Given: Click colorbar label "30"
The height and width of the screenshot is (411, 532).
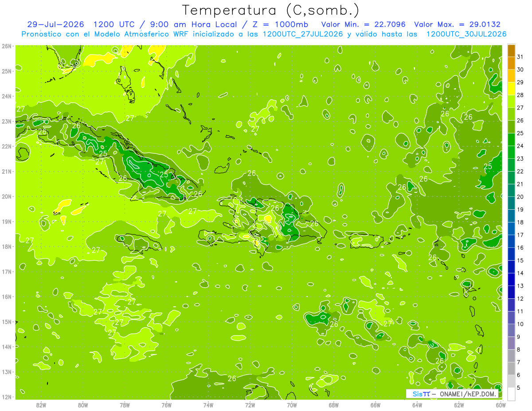Looking at the screenshot, I should tap(520, 69).
